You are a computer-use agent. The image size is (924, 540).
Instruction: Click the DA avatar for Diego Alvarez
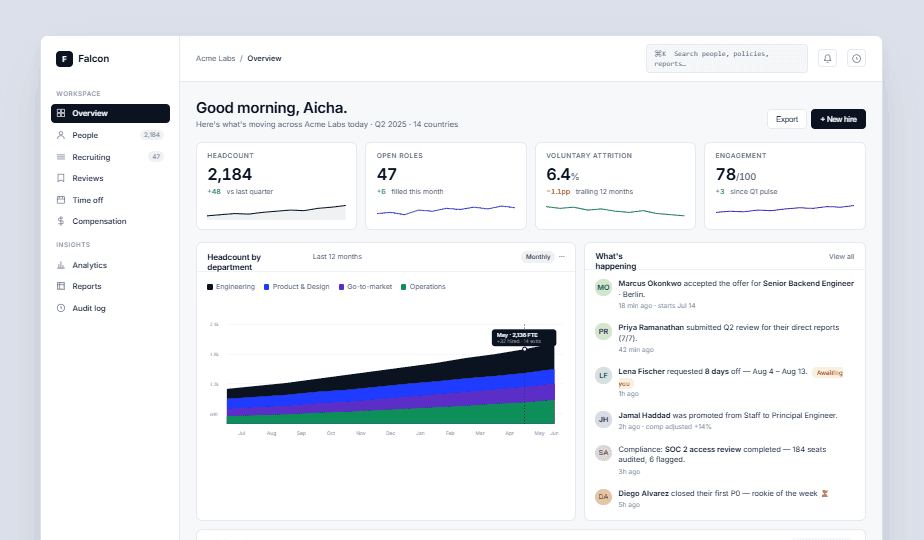coord(603,497)
